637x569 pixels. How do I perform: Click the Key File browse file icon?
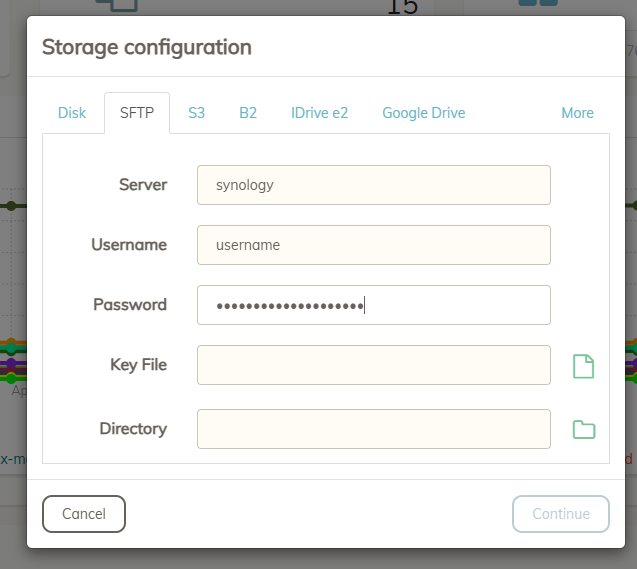[583, 366]
